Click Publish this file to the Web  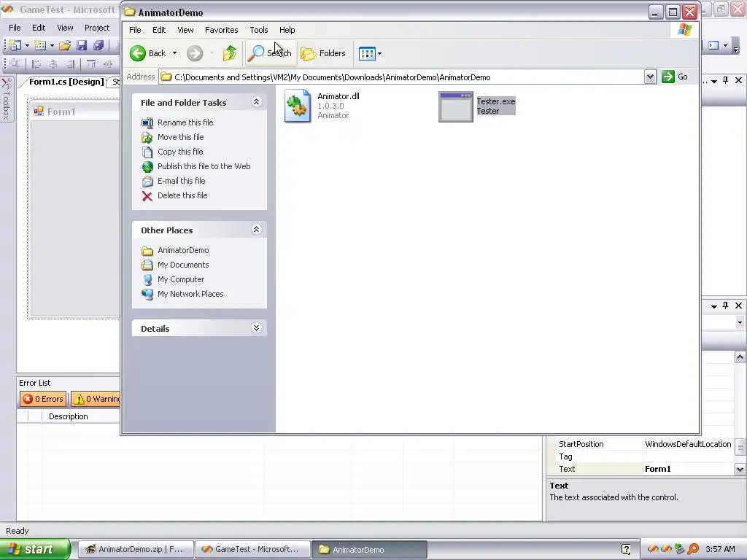tap(204, 166)
